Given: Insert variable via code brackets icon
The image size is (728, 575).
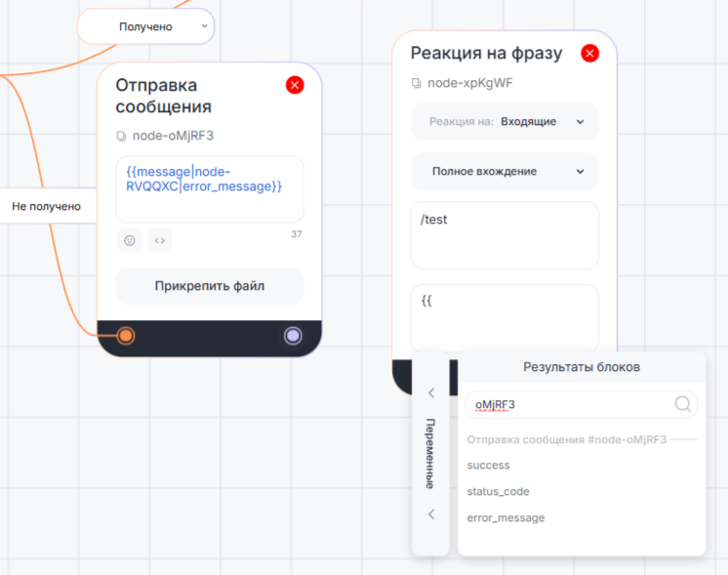Looking at the screenshot, I should (160, 240).
